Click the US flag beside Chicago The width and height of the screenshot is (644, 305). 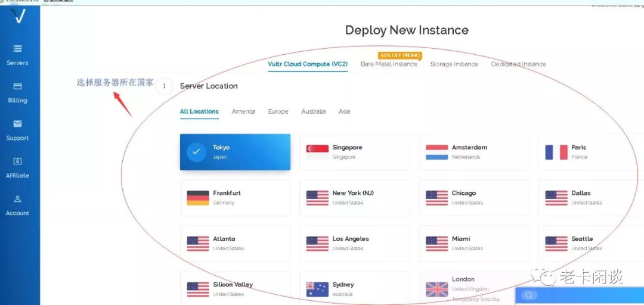pyautogui.click(x=436, y=198)
